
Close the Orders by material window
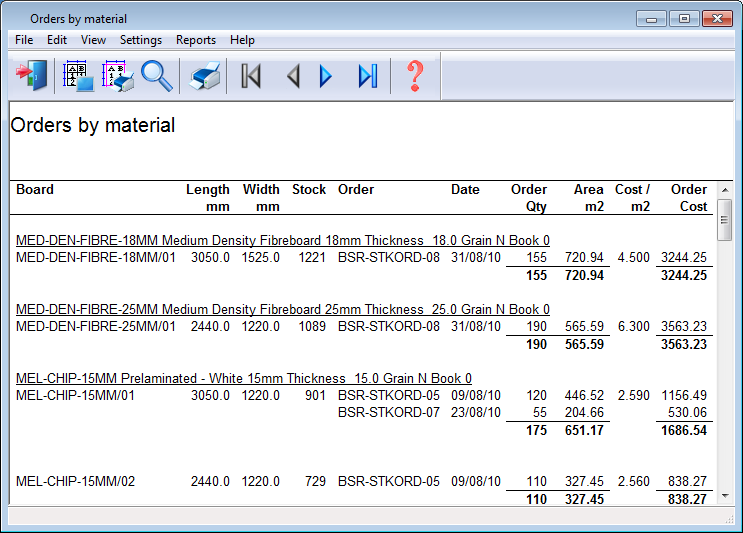point(717,19)
